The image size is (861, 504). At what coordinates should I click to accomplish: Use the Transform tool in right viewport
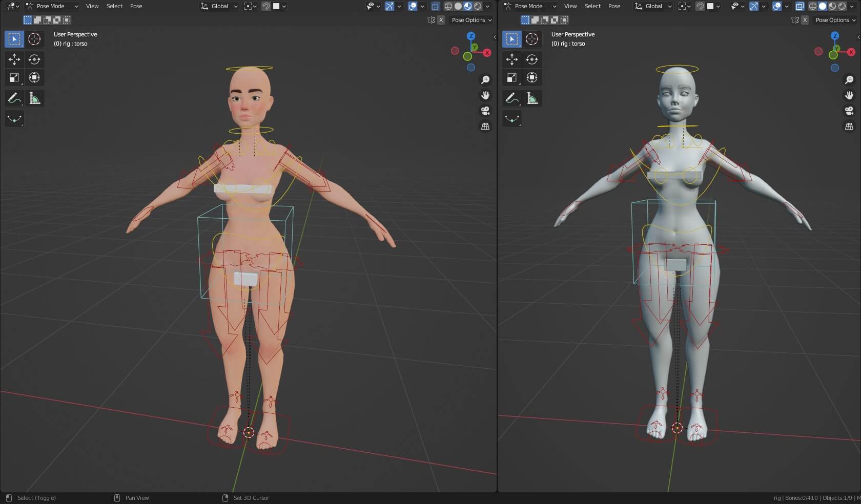coord(532,78)
